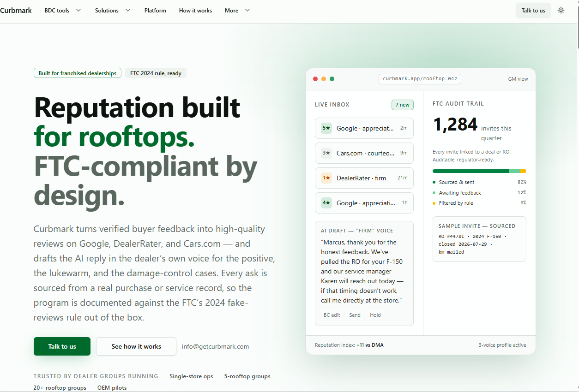This screenshot has height=392, width=579.
Task: Click the yellow window dot in mockup
Action: tap(324, 79)
